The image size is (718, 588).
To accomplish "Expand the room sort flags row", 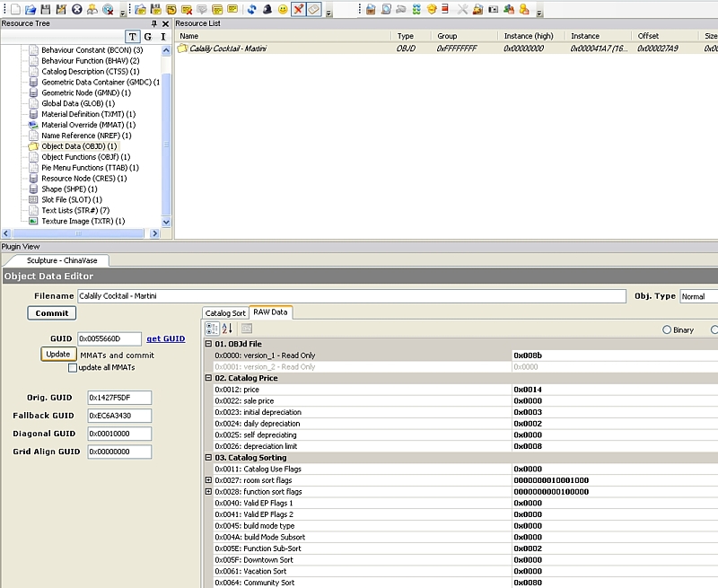I will pos(209,480).
